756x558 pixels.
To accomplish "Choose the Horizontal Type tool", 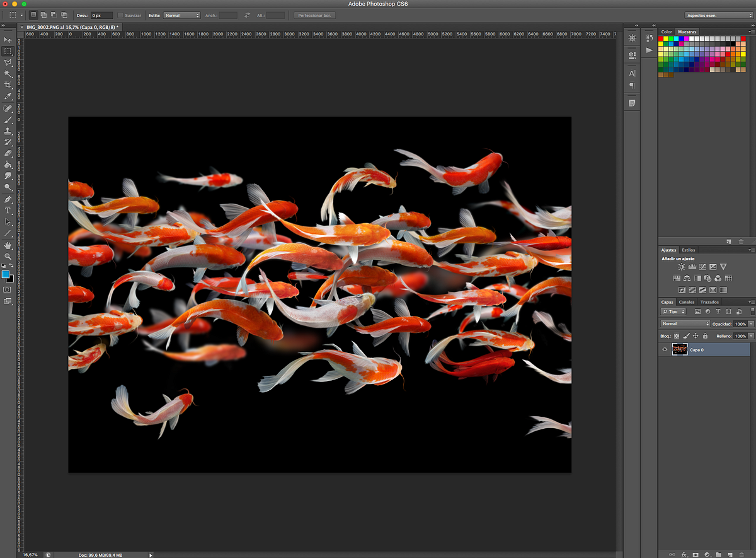I will pos(8,211).
